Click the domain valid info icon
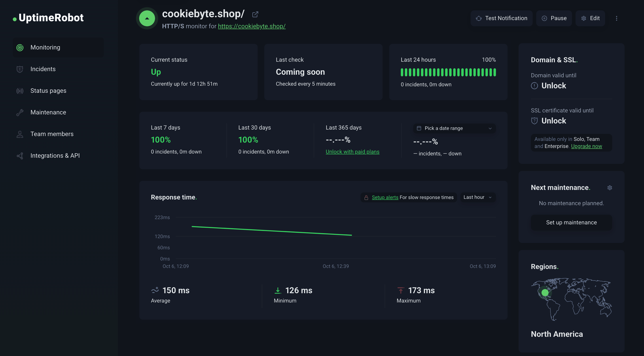The width and height of the screenshot is (644, 356). pos(534,86)
